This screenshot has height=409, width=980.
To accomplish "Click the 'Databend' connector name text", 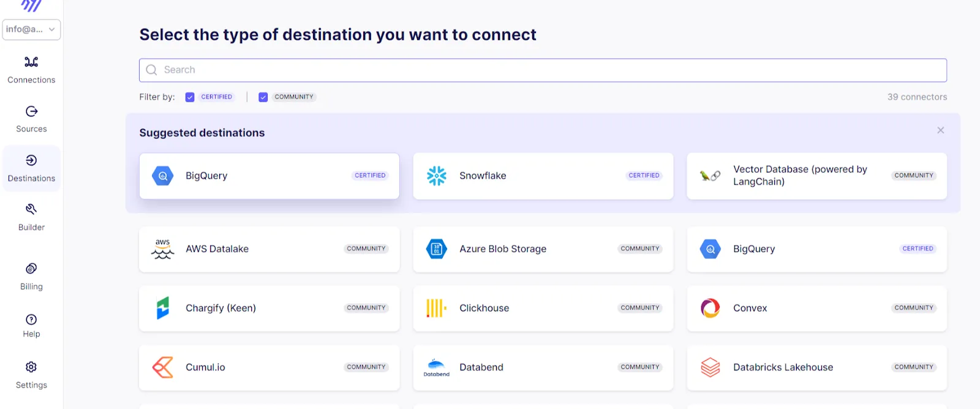I will pyautogui.click(x=481, y=367).
